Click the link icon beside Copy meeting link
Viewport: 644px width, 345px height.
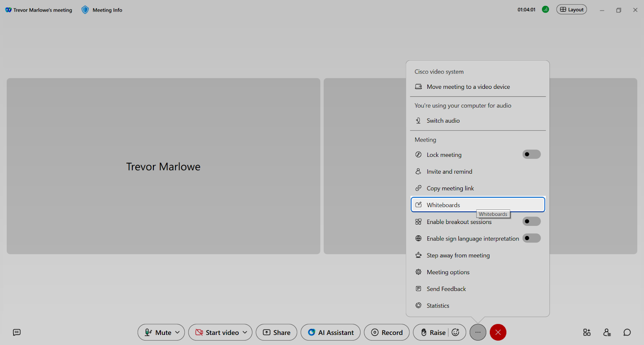tap(419, 188)
